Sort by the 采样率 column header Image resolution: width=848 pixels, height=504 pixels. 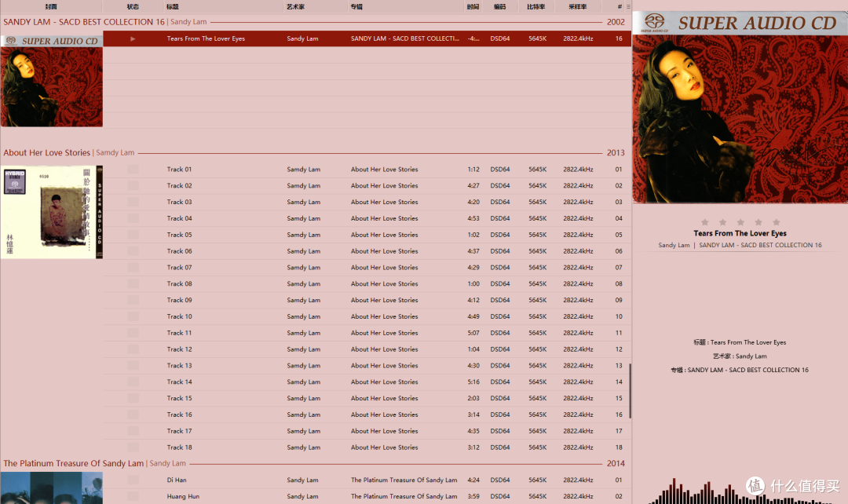[578, 6]
